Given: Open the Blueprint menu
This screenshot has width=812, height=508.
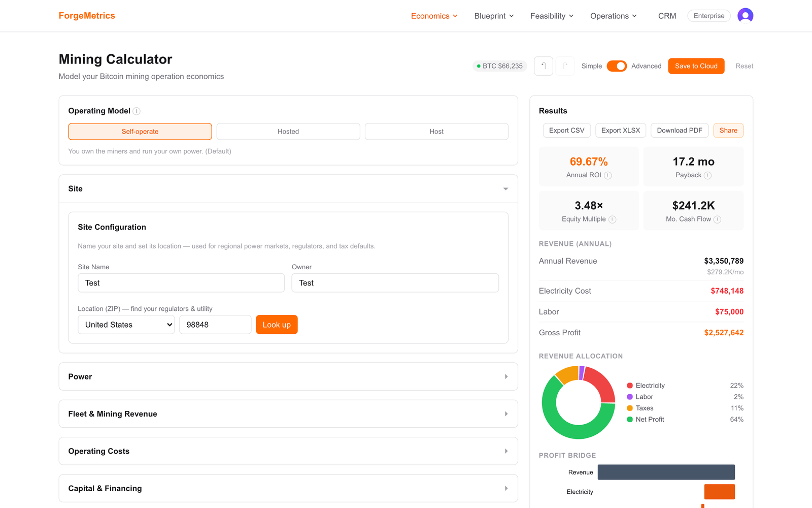Looking at the screenshot, I should (494, 16).
